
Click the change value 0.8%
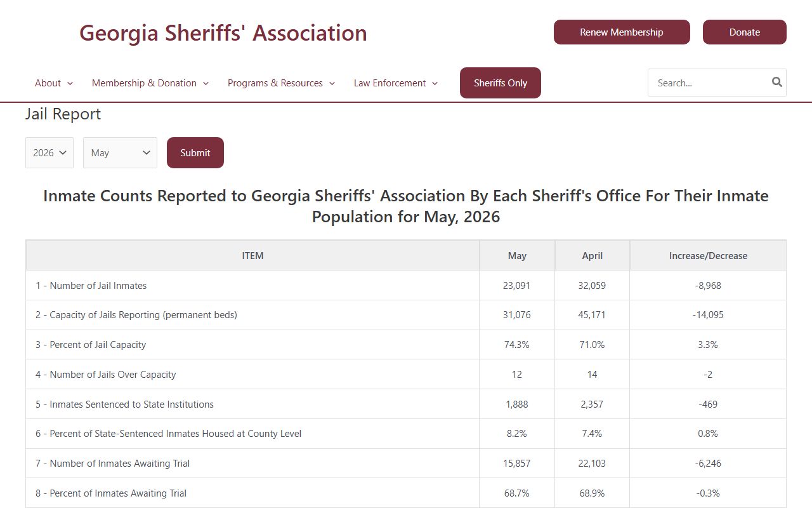click(708, 434)
